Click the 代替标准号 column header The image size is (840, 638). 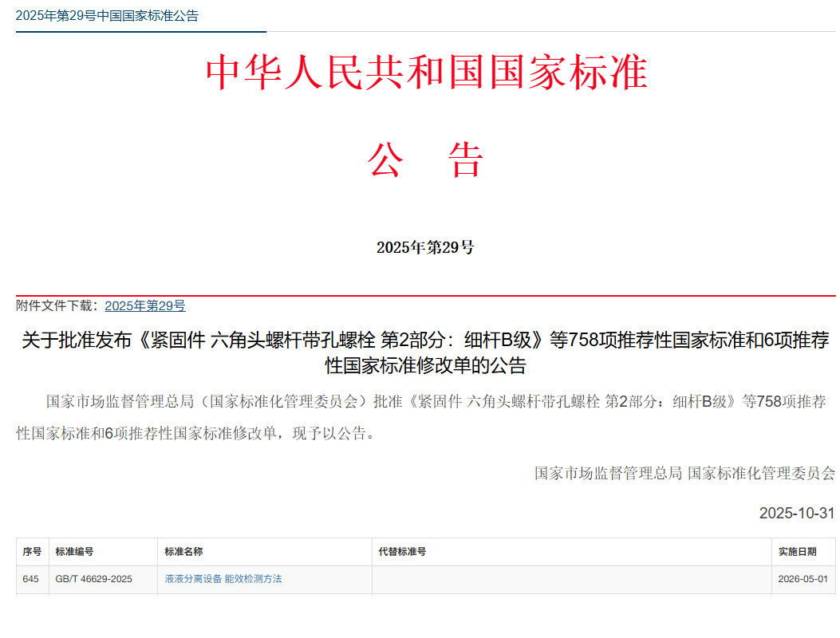pyautogui.click(x=398, y=551)
